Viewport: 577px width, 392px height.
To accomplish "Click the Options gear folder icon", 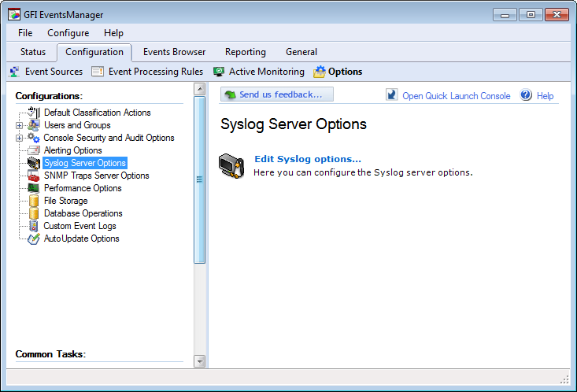I will pyautogui.click(x=319, y=72).
